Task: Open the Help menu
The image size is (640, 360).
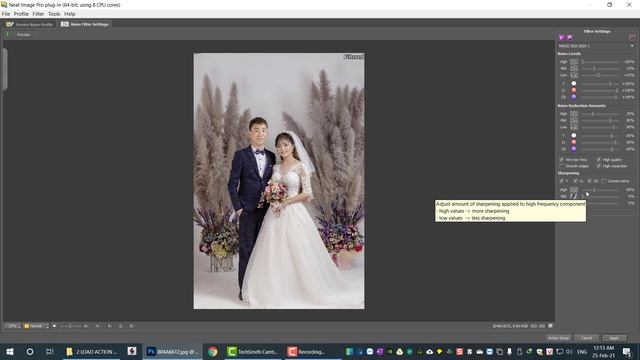Action: 70,14
